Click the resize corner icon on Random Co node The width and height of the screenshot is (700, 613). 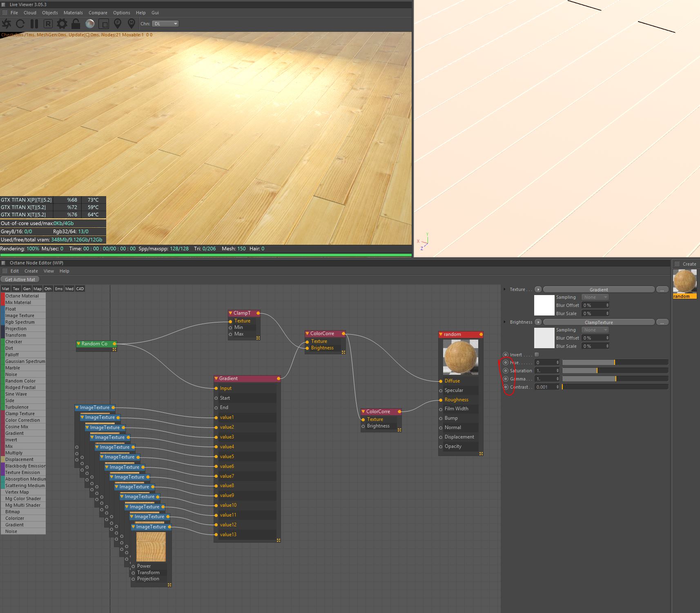coord(114,349)
